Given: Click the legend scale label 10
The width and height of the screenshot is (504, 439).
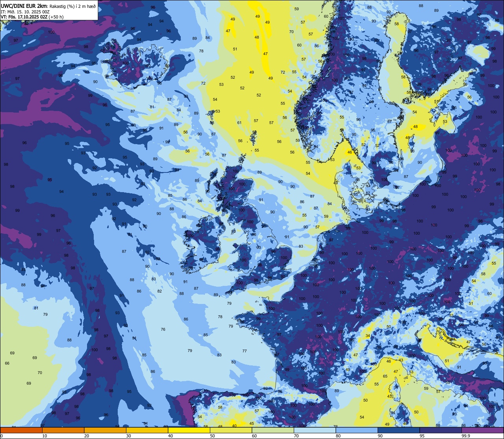Looking at the screenshot, I should (x=44, y=436).
